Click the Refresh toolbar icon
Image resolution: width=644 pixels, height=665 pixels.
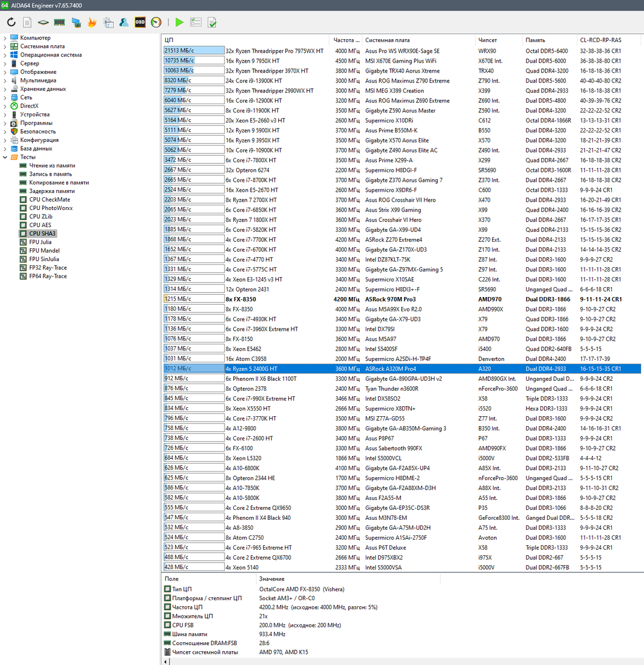click(x=11, y=22)
